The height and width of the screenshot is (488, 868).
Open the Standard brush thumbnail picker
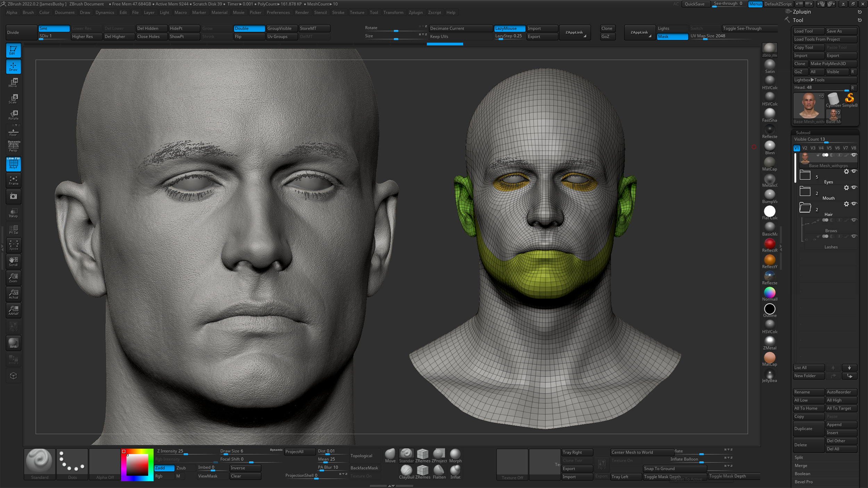40,462
